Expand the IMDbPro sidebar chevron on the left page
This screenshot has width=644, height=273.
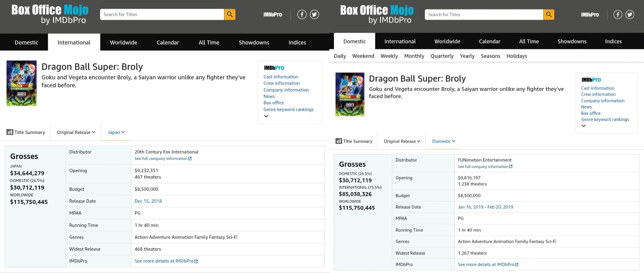[x=266, y=116]
